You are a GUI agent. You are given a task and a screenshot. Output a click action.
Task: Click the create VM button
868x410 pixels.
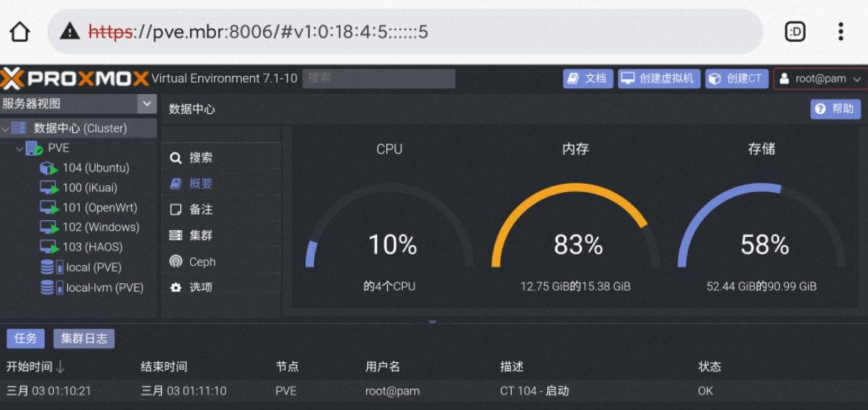click(659, 78)
